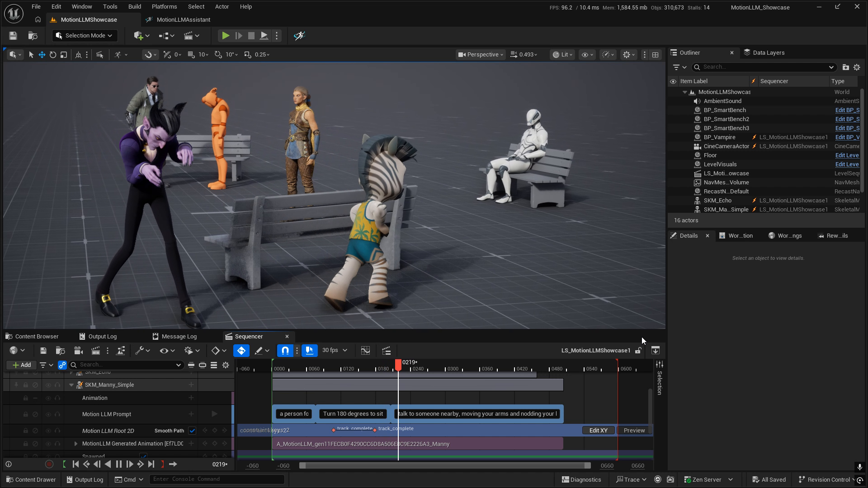Save the sequence in Sequencer toolbar
The height and width of the screenshot is (488, 868).
pos(43,351)
